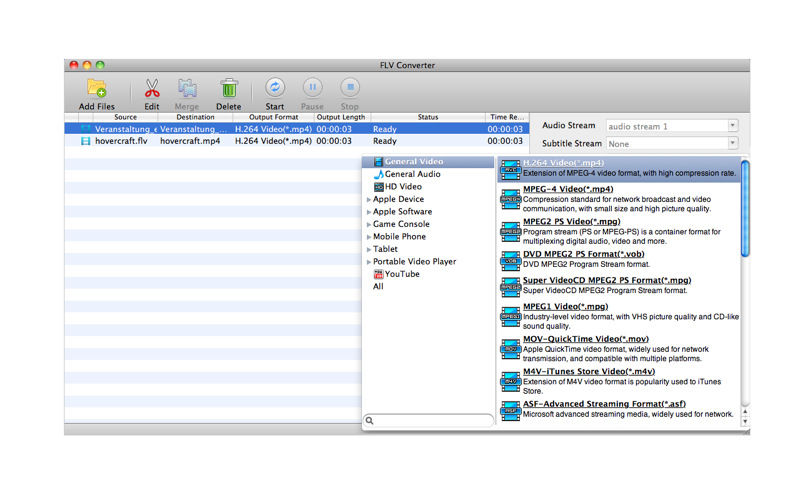This screenshot has width=800, height=500.
Task: Click the Merge toolbar icon
Action: pyautogui.click(x=187, y=89)
